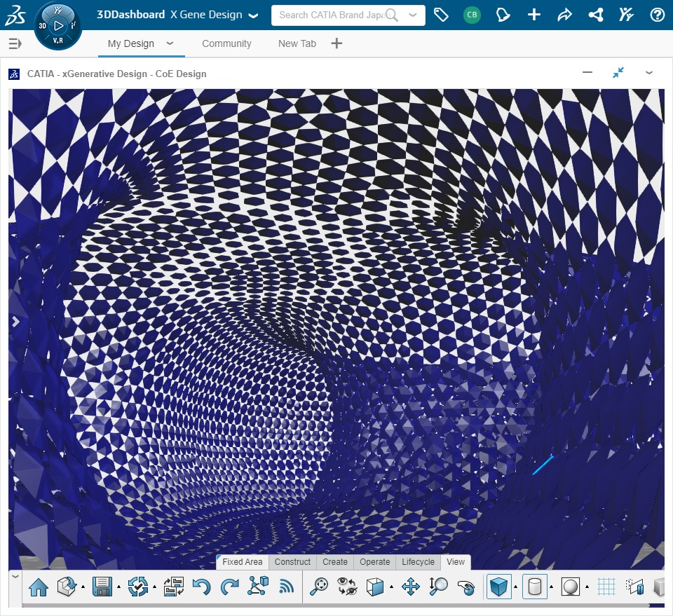Open the search box dropdown arrow
The height and width of the screenshot is (616, 673).
coord(413,15)
